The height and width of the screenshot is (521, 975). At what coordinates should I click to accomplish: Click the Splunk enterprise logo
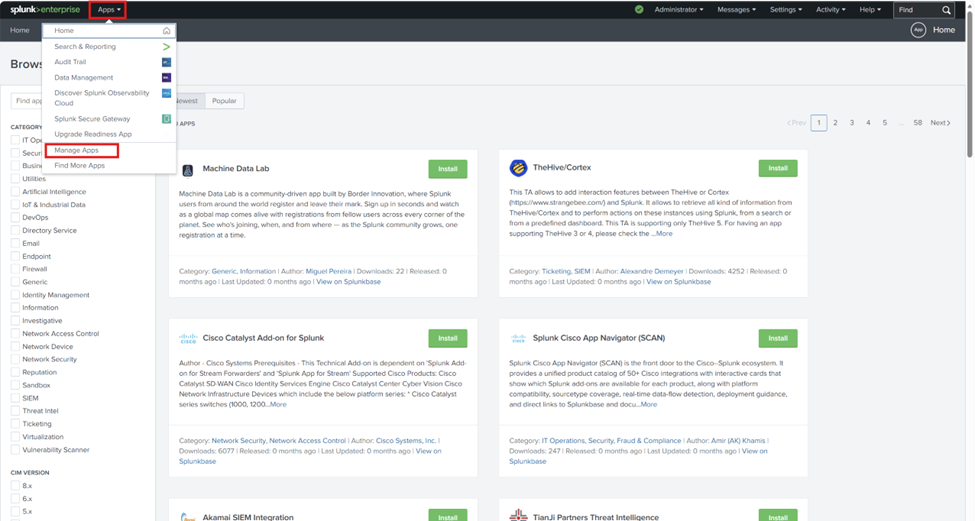[45, 9]
